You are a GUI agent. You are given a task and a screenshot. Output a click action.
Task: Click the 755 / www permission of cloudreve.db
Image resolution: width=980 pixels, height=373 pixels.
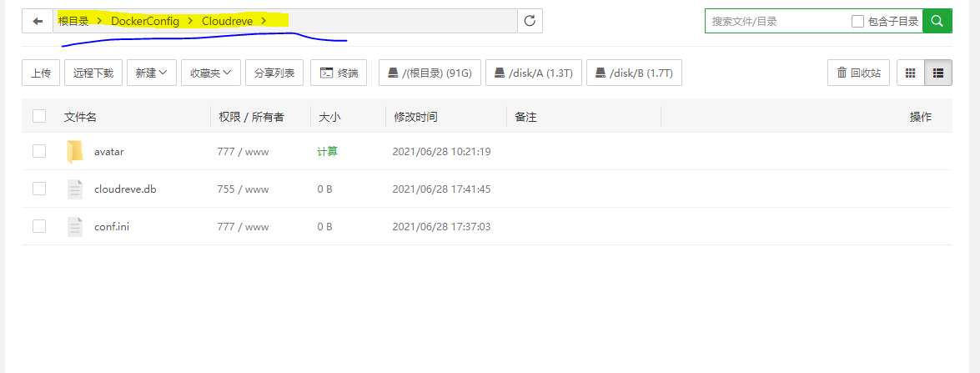tap(244, 189)
